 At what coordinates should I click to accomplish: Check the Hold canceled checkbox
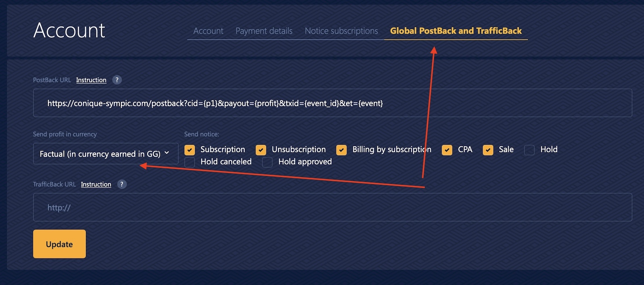pos(190,162)
